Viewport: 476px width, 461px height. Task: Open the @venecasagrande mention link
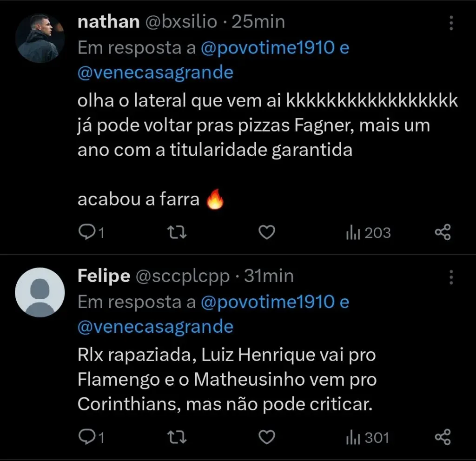(155, 72)
